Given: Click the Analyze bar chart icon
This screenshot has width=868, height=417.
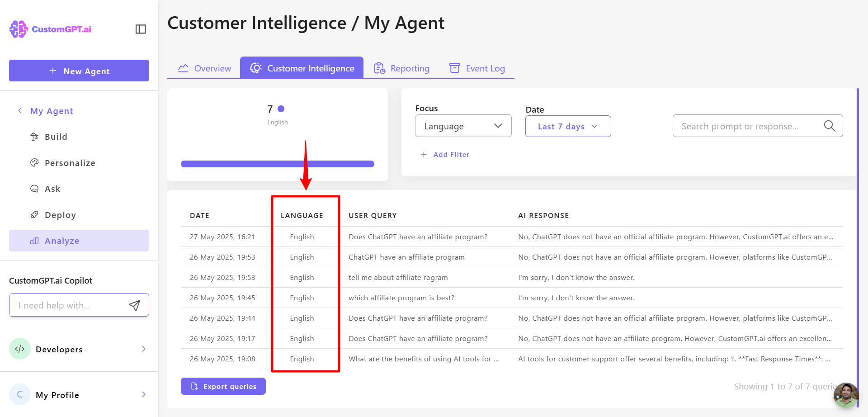Looking at the screenshot, I should click(34, 241).
